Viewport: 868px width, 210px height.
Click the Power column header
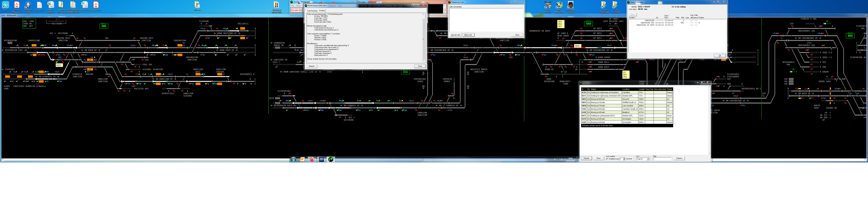click(670, 89)
